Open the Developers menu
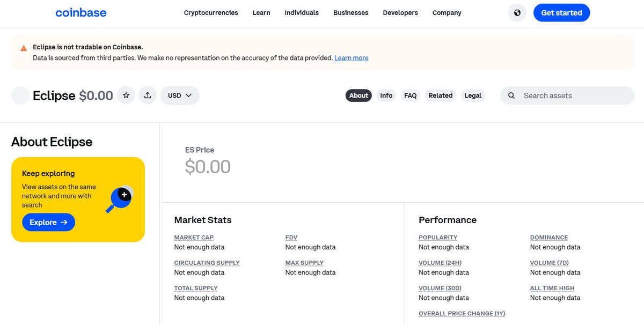 coord(400,13)
